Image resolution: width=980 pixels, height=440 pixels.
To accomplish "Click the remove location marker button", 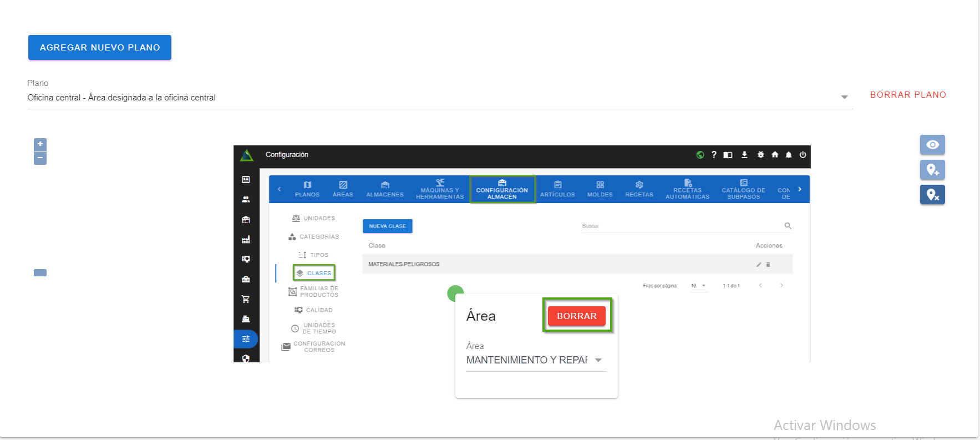I will tap(932, 195).
